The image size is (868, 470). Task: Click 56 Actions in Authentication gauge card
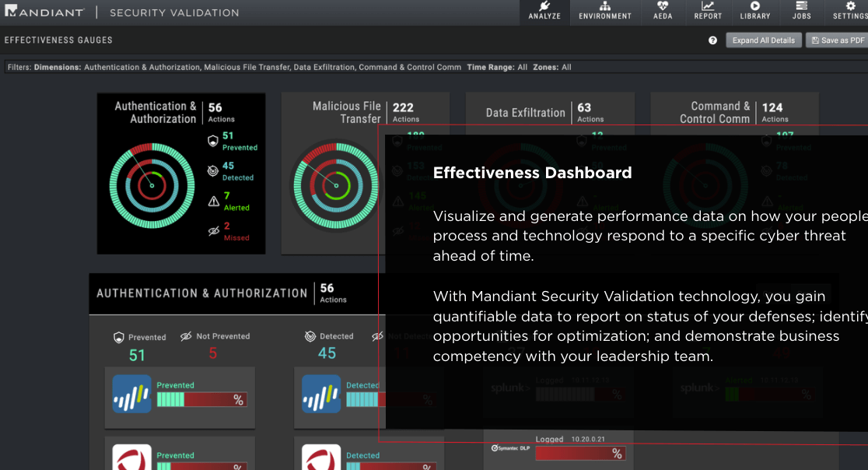(222, 112)
